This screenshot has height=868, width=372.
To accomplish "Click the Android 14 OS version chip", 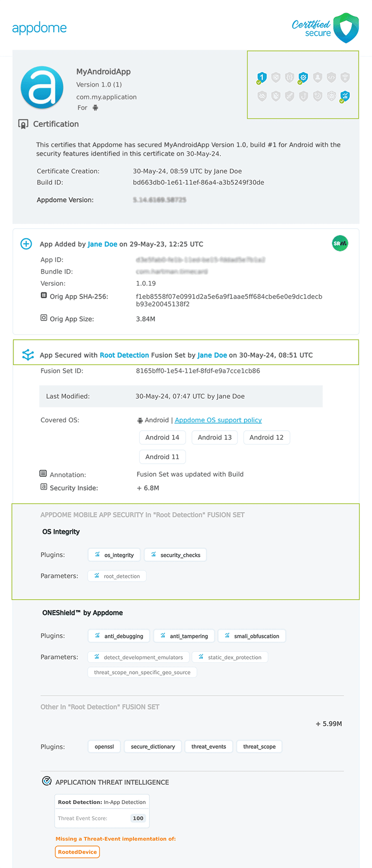I will click(x=162, y=437).
